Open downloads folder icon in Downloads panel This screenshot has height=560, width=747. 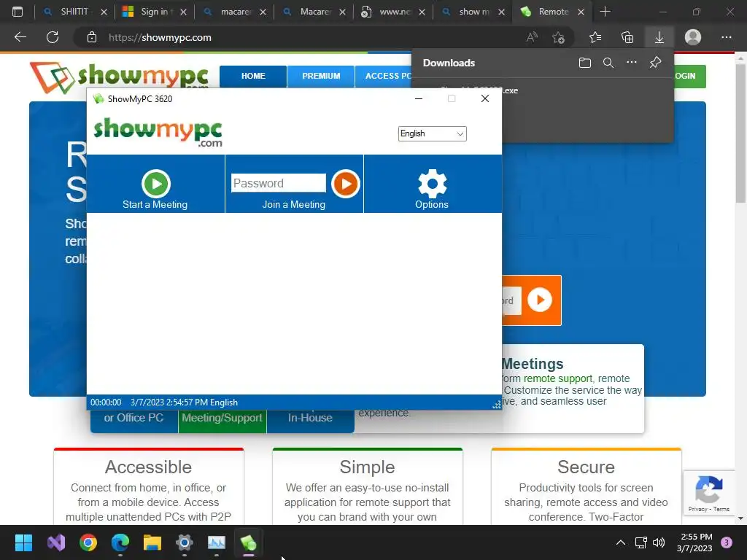[x=584, y=63]
